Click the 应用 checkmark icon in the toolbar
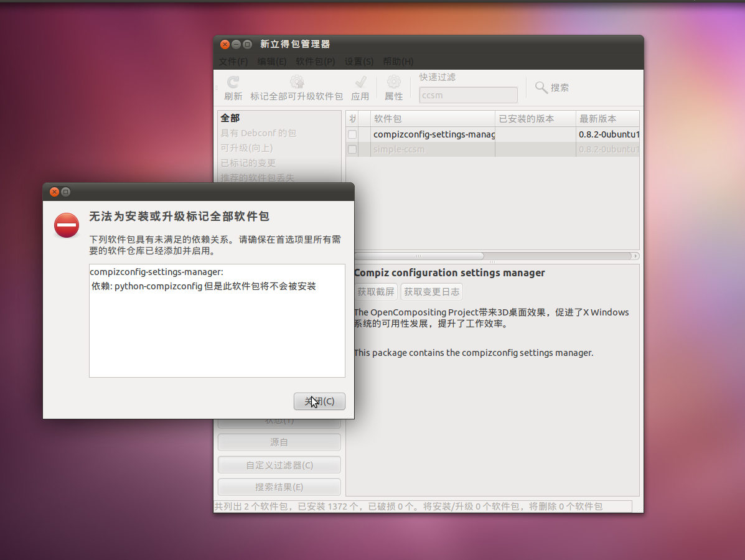This screenshot has width=745, height=560. tap(360, 82)
